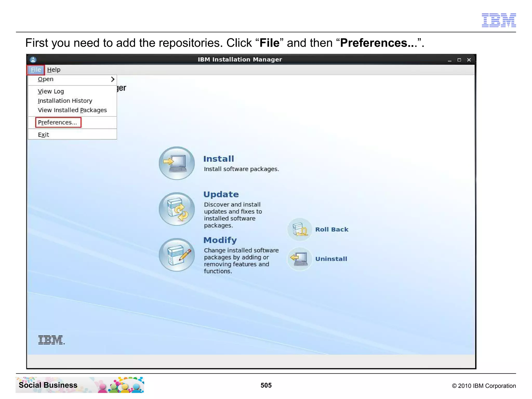Click the 'Change installed software packages' description
Screen dimensions: 532x399
[241, 261]
